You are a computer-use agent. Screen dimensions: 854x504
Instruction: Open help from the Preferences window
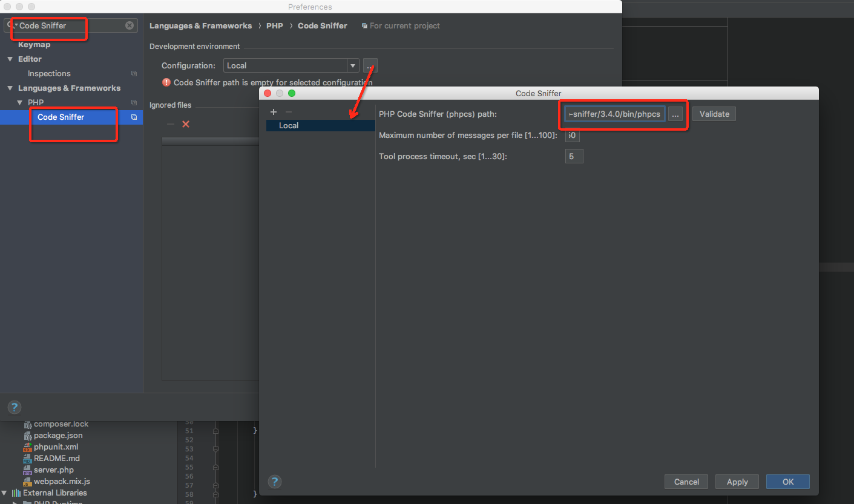(14, 407)
